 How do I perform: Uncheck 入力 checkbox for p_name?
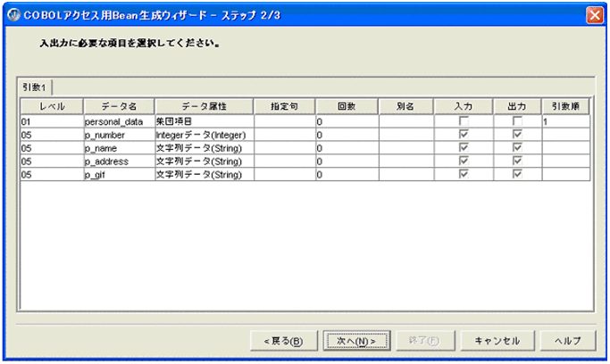464,147
